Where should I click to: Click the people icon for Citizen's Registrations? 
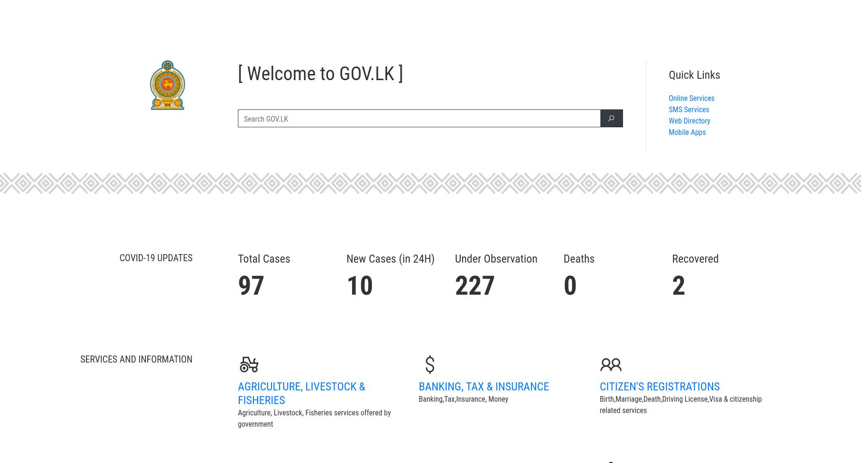(611, 364)
